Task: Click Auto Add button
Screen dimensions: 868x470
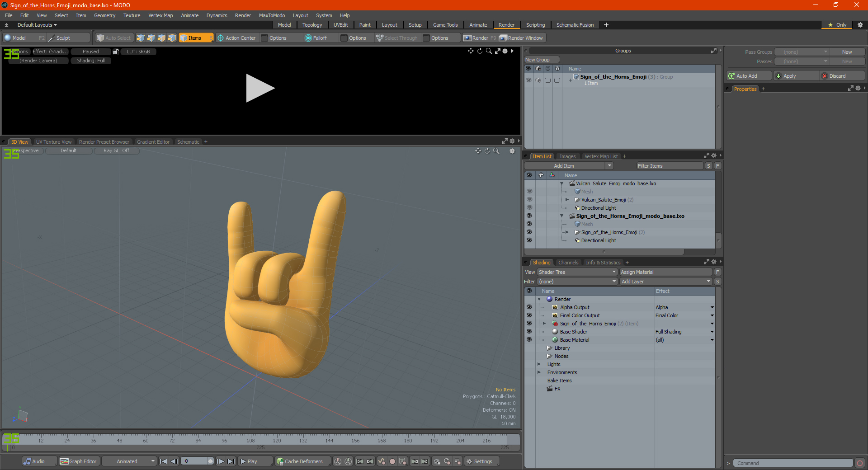Action: coord(749,76)
